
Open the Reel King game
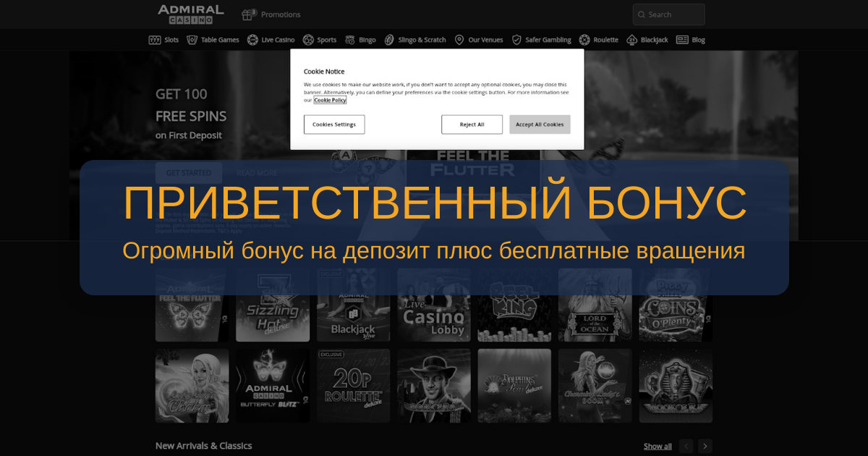pyautogui.click(x=514, y=305)
